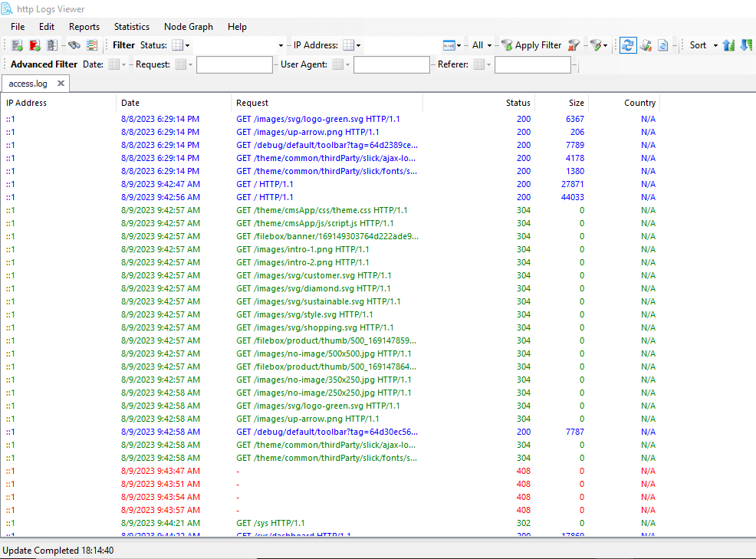Viewport: 756px width, 559px height.
Task: Sort by the IP Address column header
Action: click(58, 103)
